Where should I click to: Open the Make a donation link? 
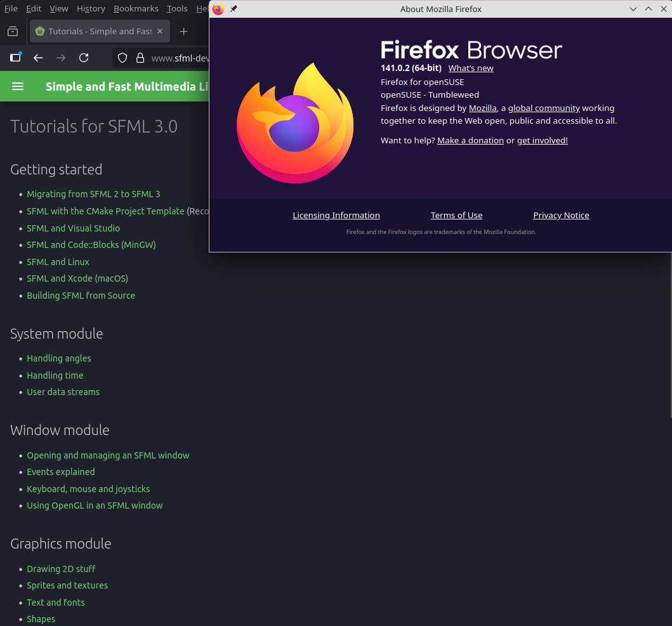point(470,140)
